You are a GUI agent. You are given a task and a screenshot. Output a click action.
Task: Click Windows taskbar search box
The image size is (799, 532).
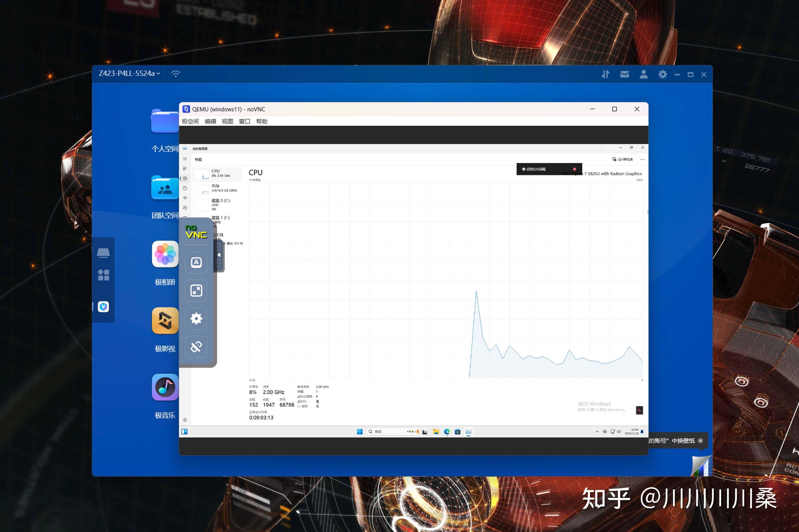click(x=387, y=432)
